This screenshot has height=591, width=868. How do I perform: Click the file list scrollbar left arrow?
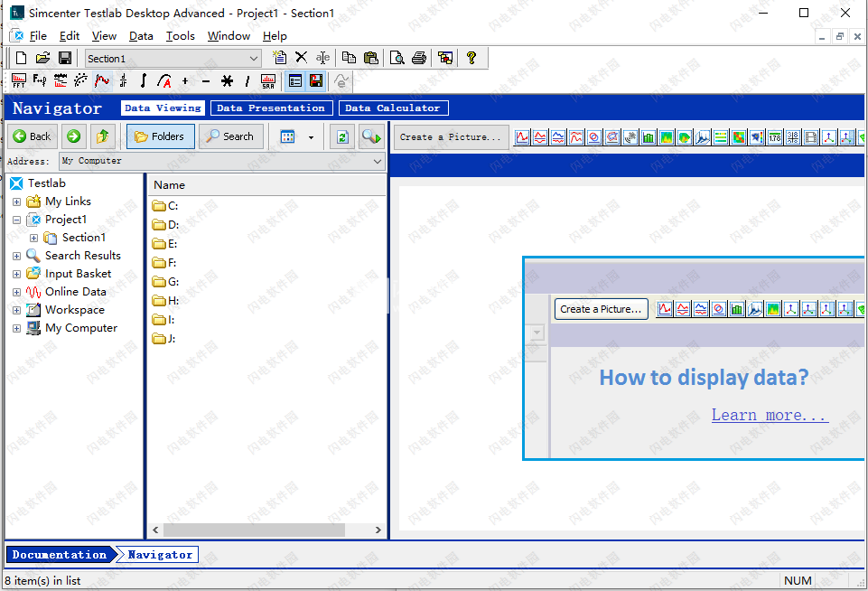click(x=155, y=530)
